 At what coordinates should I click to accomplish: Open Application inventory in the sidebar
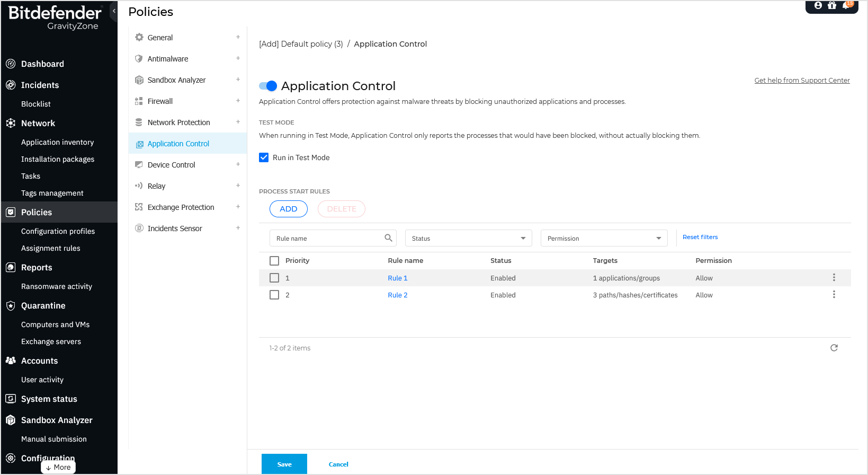pyautogui.click(x=57, y=142)
